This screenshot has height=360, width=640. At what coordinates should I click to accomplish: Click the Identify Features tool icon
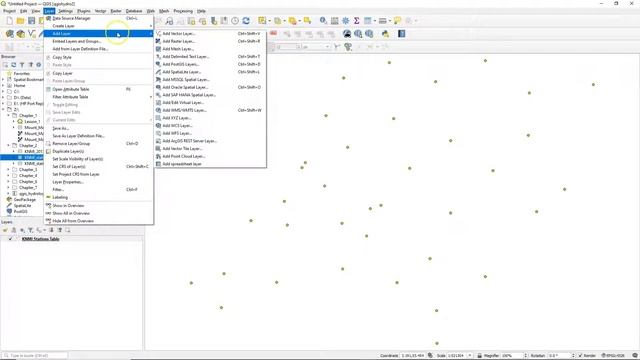click(323, 21)
